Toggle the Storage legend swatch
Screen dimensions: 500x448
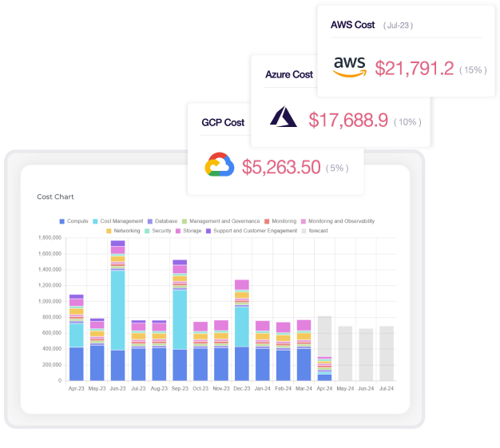coord(178,231)
